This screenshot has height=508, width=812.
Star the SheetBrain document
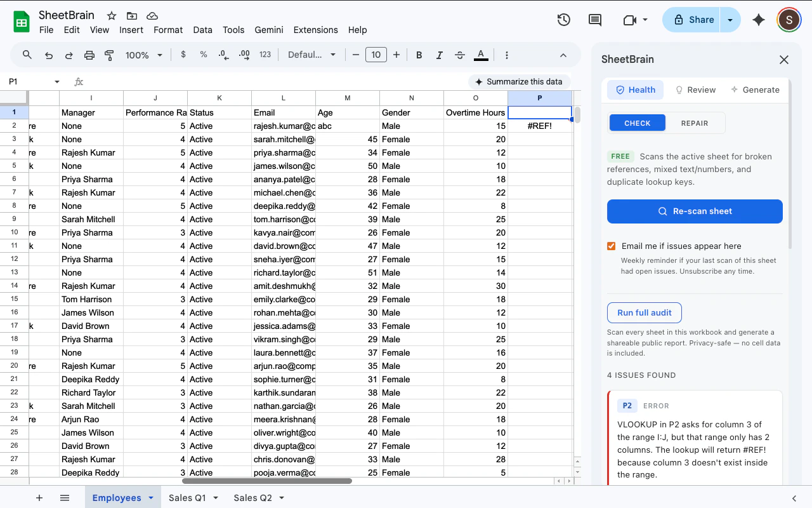coord(112,15)
